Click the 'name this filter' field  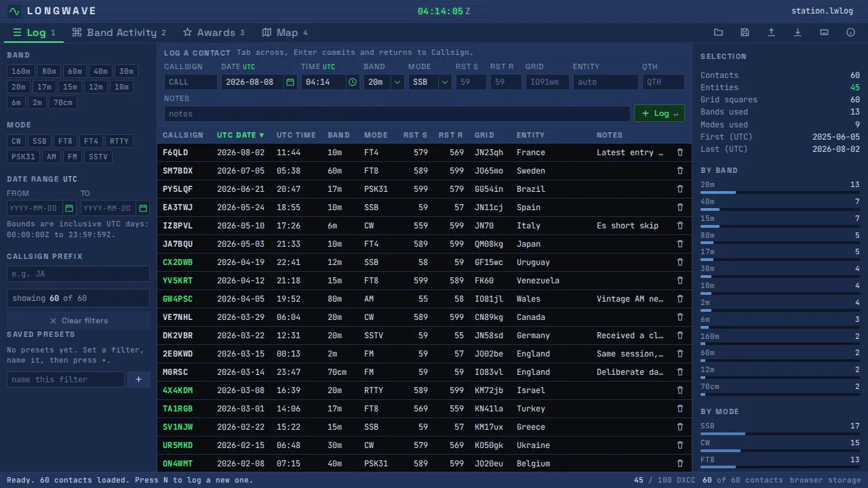point(66,380)
